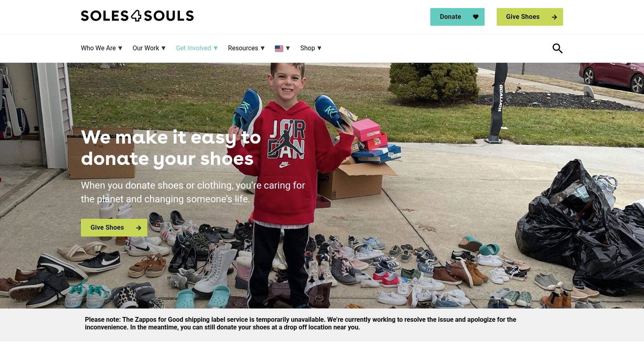The height and width of the screenshot is (362, 644).
Task: Expand the Who We Are dropdown arrow
Action: click(120, 48)
